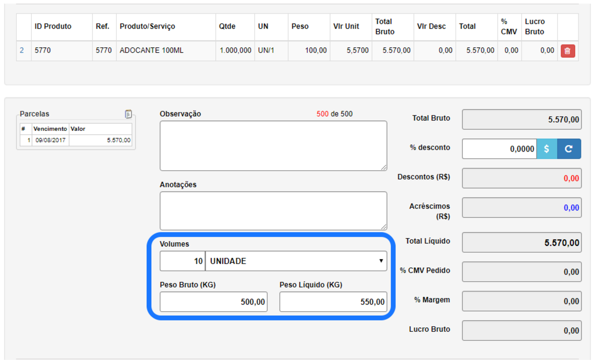The width and height of the screenshot is (597, 364).
Task: Click the red trash delete icon
Action: click(x=567, y=51)
